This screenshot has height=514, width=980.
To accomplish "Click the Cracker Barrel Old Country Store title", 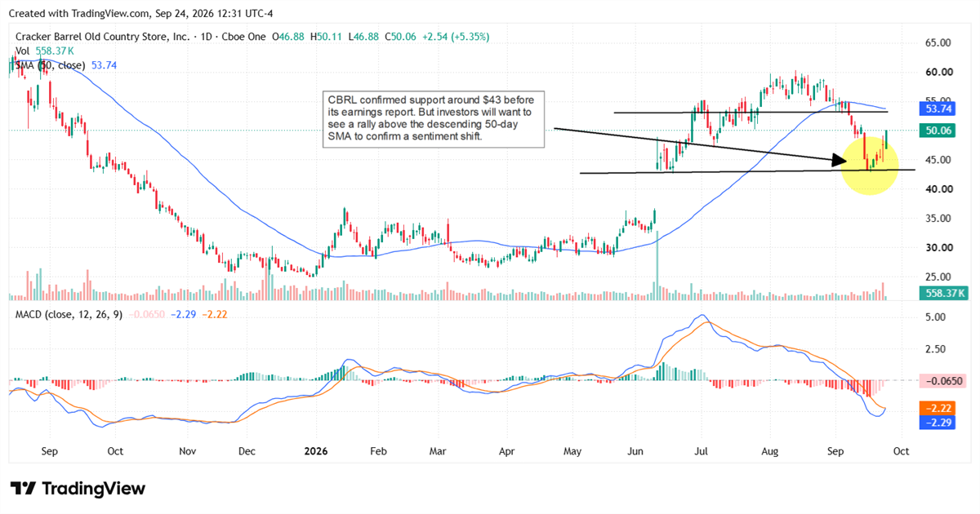I will pyautogui.click(x=104, y=36).
